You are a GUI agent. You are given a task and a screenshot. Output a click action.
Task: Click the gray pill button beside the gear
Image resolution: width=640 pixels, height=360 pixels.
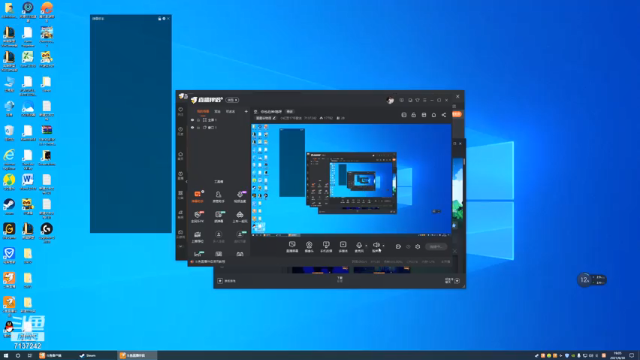[x=436, y=247]
